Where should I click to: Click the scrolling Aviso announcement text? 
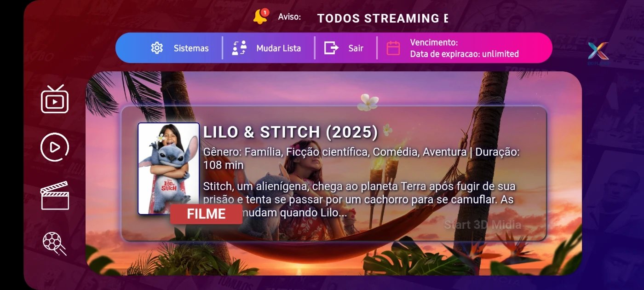[382, 18]
